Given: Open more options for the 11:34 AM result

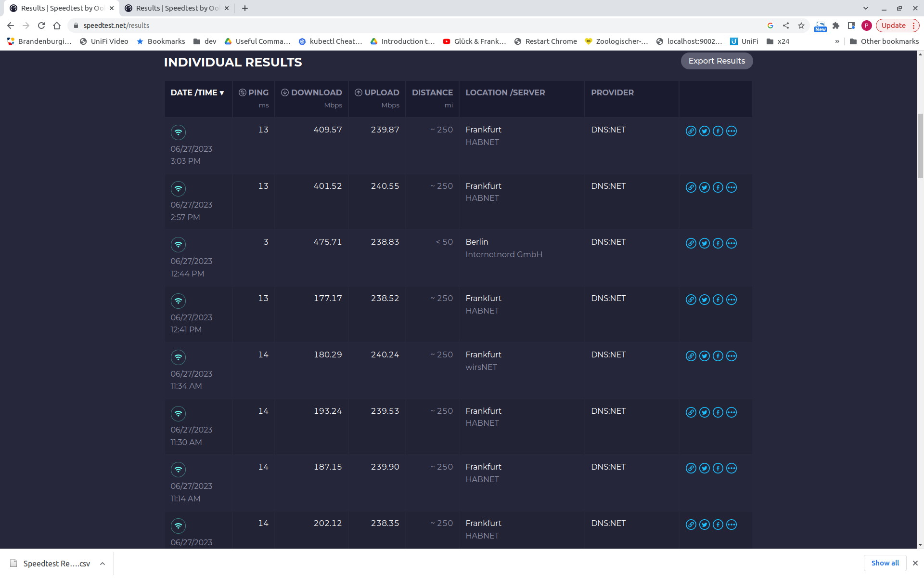Looking at the screenshot, I should click(731, 356).
